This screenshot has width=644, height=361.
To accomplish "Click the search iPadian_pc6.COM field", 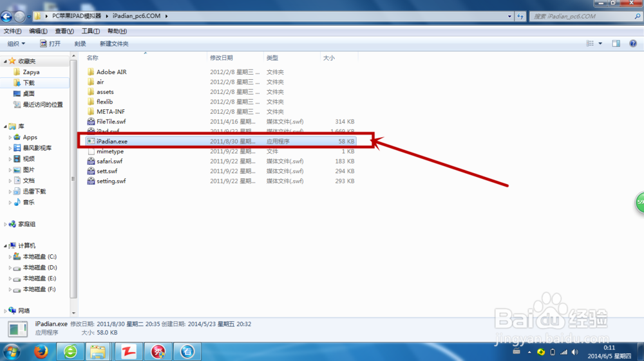I will [585, 17].
